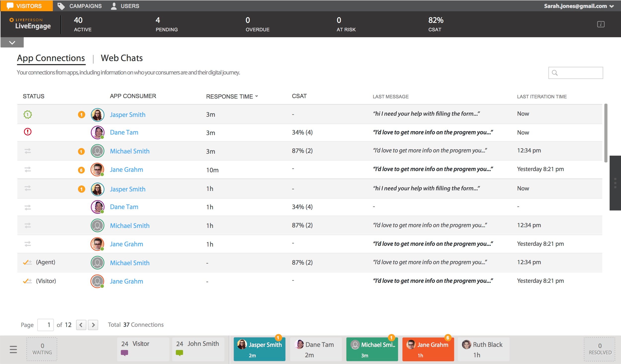This screenshot has width=621, height=364.
Task: Click the red alert icon on Dane Tam's row
Action: pos(28,132)
